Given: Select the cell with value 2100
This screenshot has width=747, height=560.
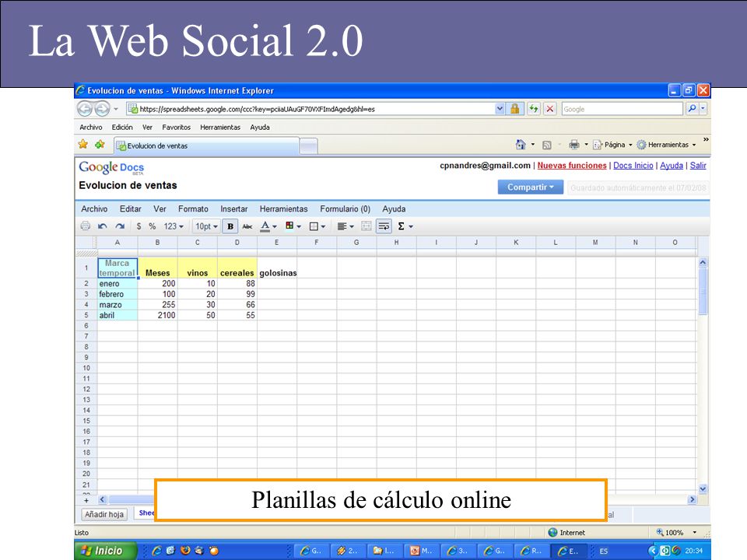Looking at the screenshot, I should (x=158, y=315).
